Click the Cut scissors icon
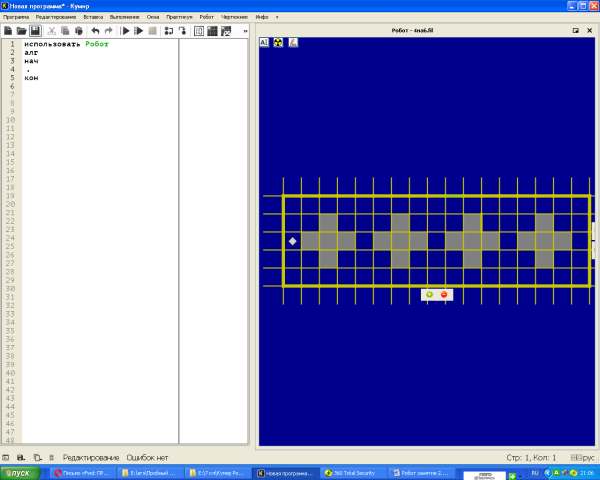600x480 pixels. pos(53,31)
